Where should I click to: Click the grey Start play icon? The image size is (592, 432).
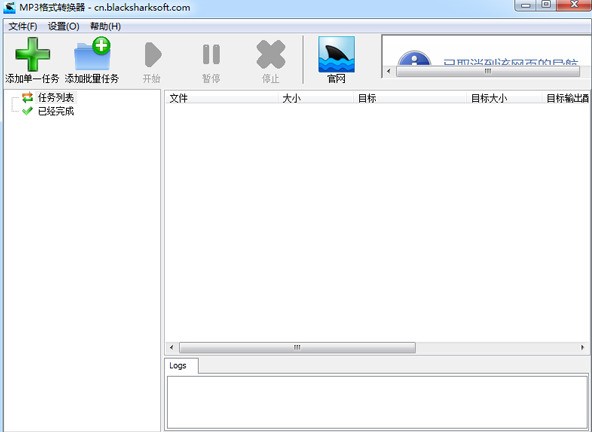click(153, 54)
